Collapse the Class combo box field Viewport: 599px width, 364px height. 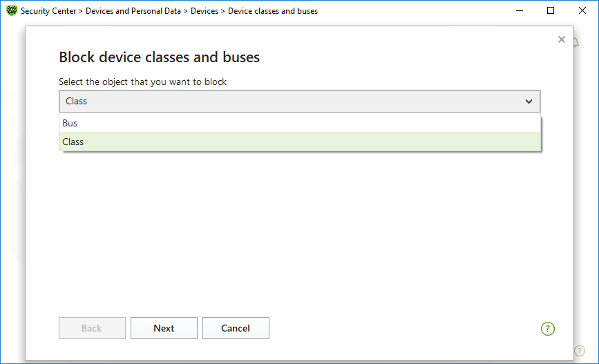tap(300, 102)
